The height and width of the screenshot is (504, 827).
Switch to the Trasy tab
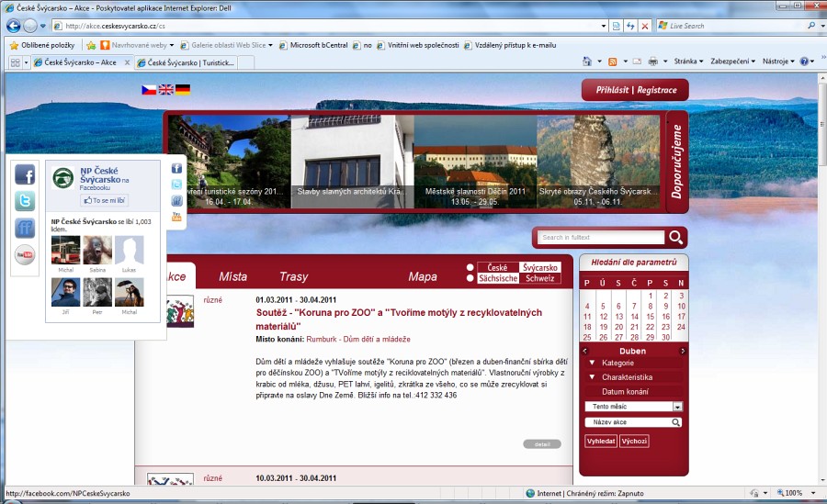click(x=293, y=276)
